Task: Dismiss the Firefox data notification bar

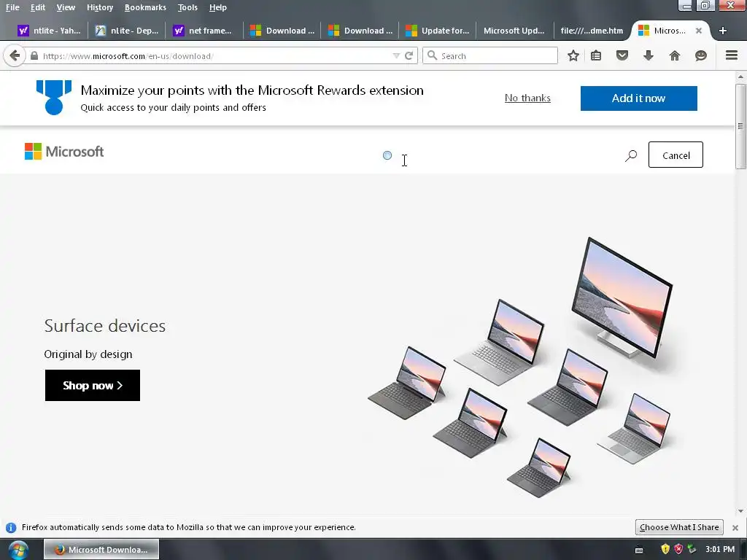Action: (x=735, y=528)
